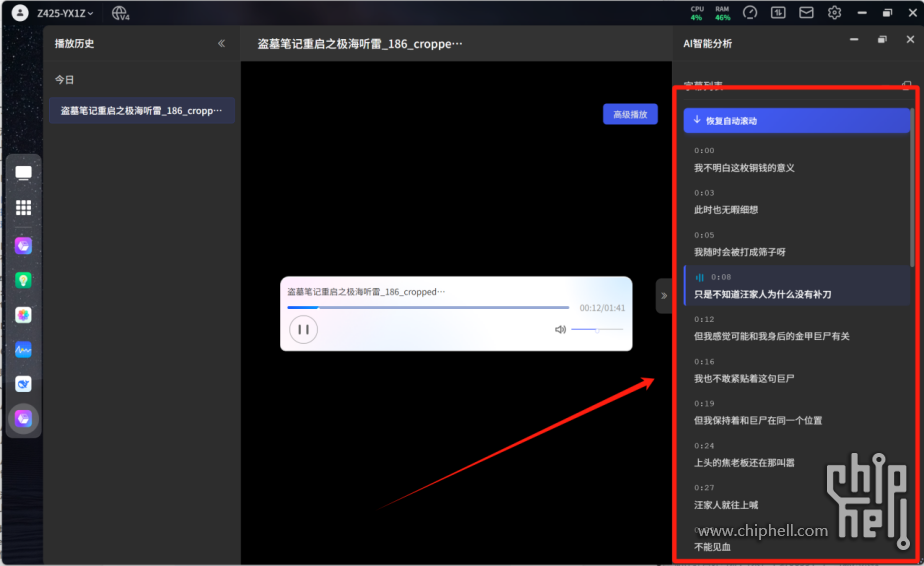Adjust the volume slider

pos(597,329)
